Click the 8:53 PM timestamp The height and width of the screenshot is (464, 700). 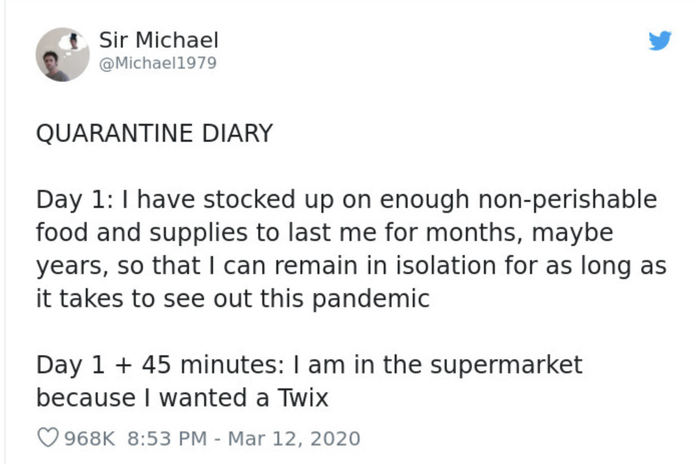[164, 438]
